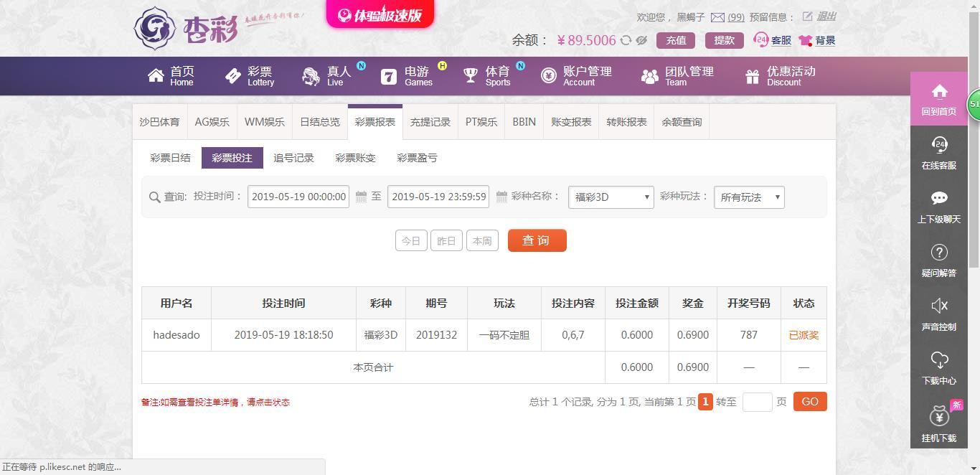Switch to the 充提记录 tab
The width and height of the screenshot is (980, 475).
(x=430, y=122)
